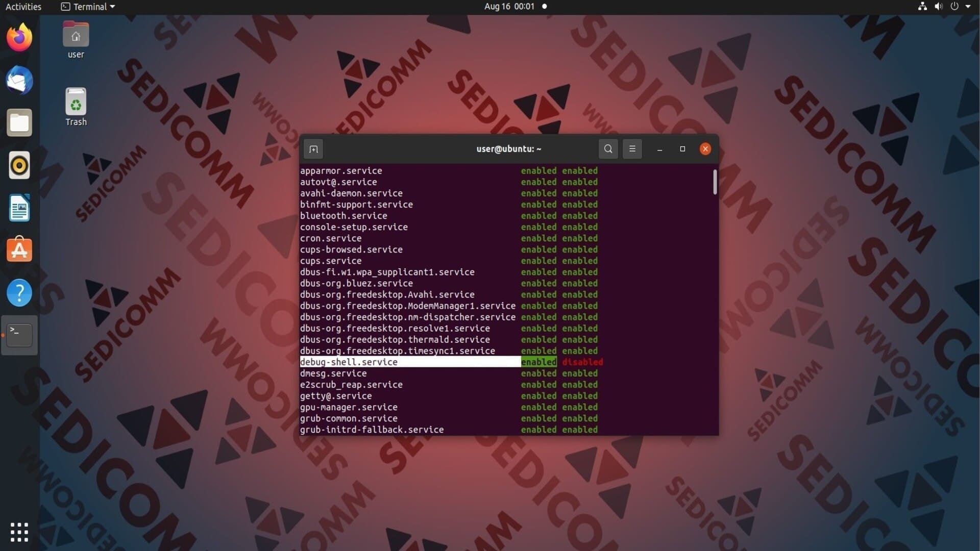
Task: Click cron.service entry
Action: (331, 238)
